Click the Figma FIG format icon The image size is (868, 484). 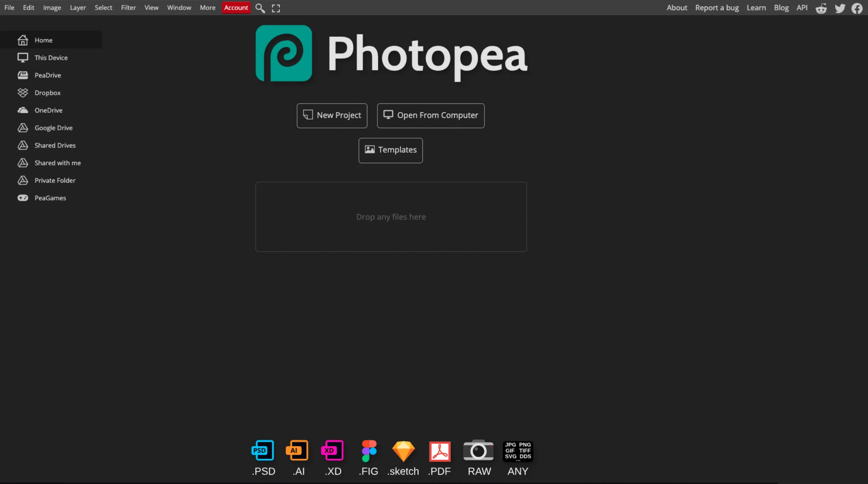click(369, 451)
